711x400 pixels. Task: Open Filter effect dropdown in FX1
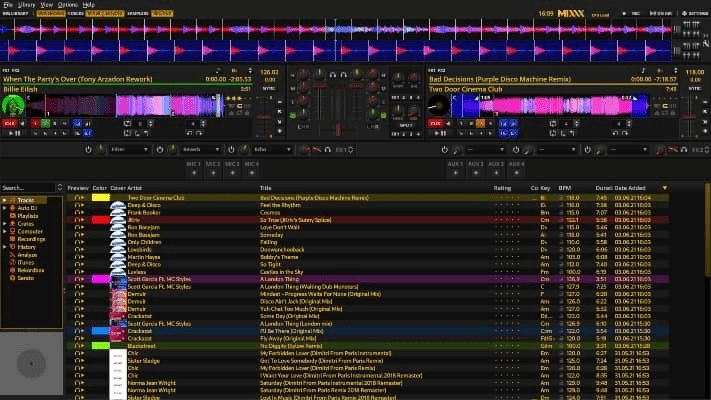click(130, 150)
